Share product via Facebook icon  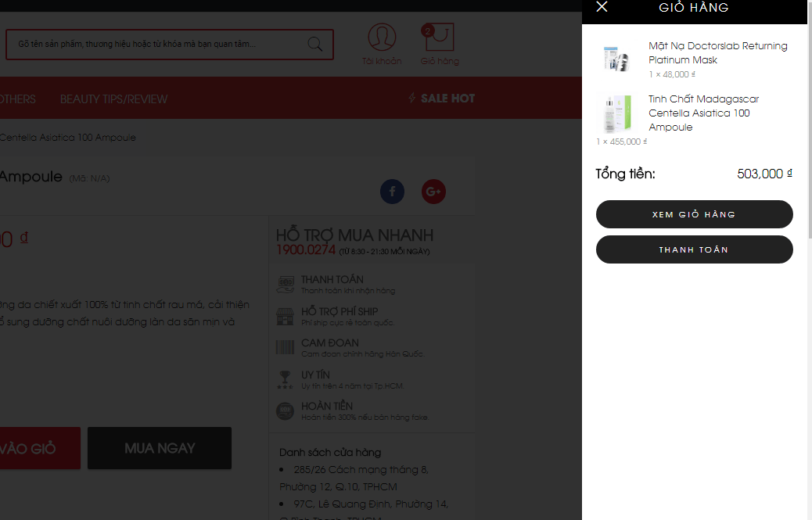click(x=393, y=192)
